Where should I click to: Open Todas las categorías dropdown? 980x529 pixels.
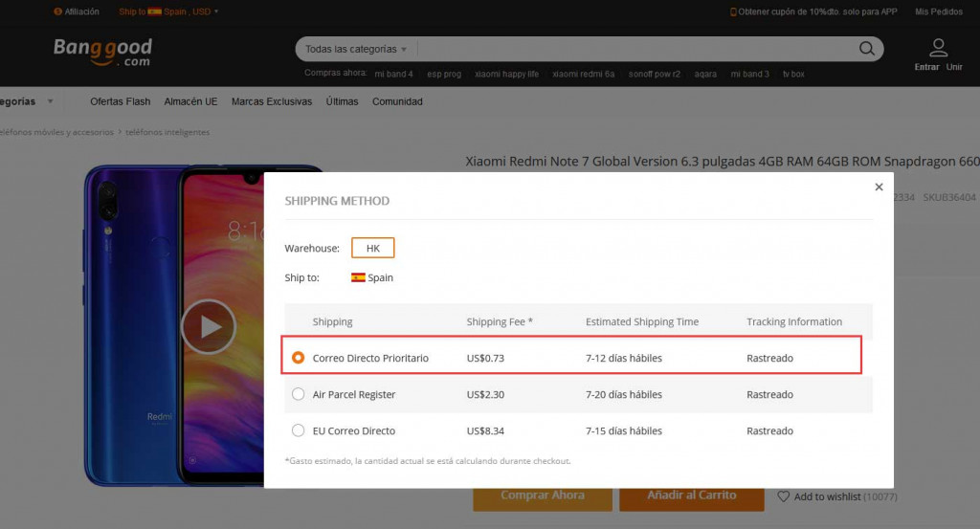coord(356,49)
